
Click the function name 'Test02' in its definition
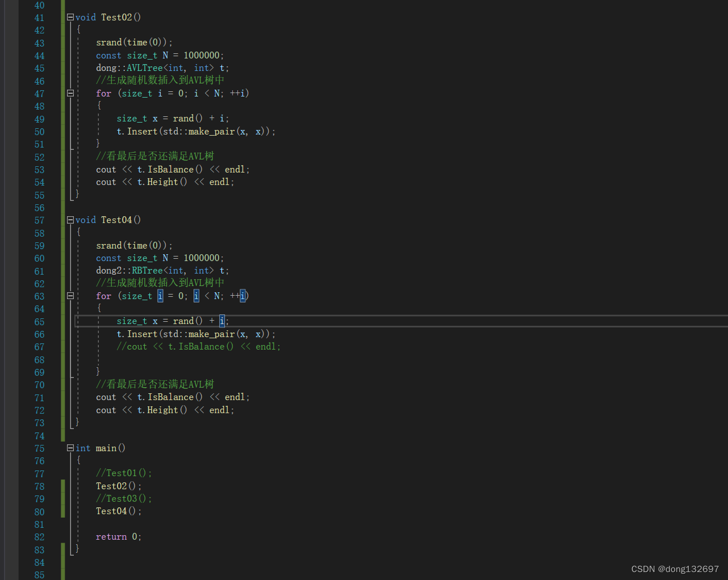pyautogui.click(x=116, y=18)
